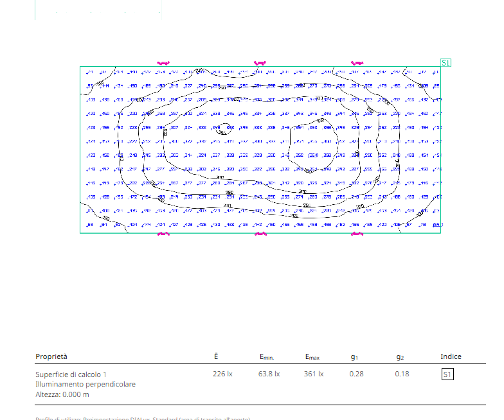Select the Ē average illuminance header
The height and width of the screenshot is (420, 504).
[x=216, y=356]
